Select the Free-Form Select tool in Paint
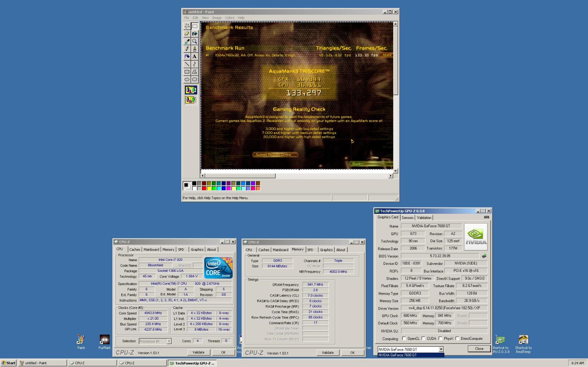 pos(187,26)
